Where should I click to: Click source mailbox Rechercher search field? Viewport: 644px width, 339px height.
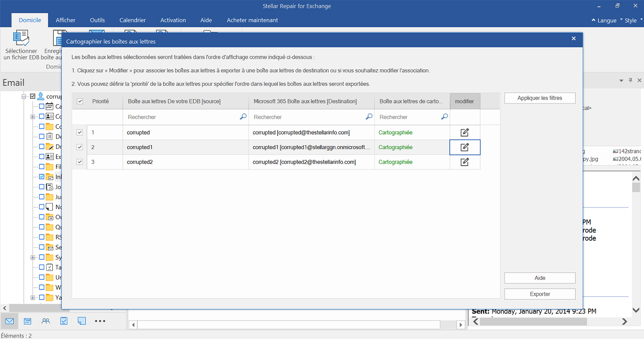coord(186,117)
